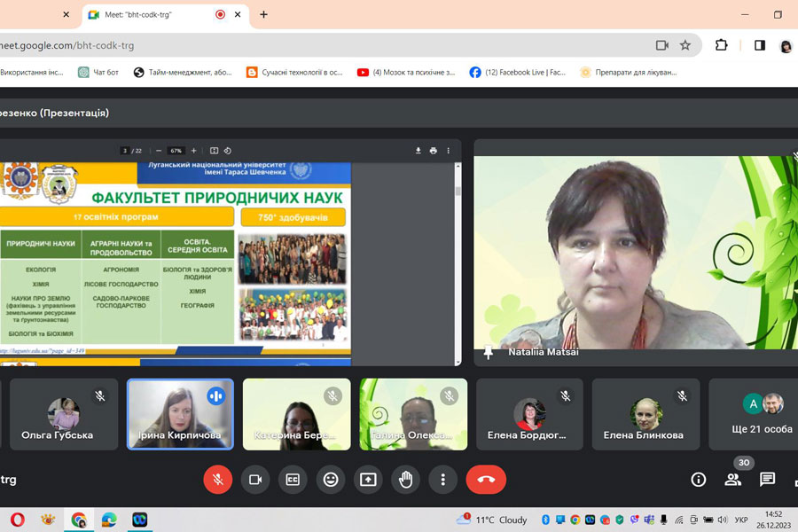Image resolution: width=798 pixels, height=532 pixels.
Task: Click the 67% zoom field in PDF toolbar
Action: 176,151
